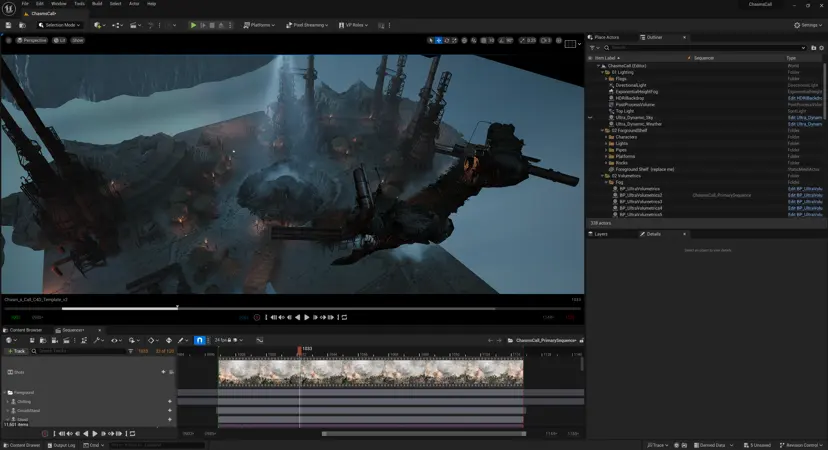Click the Perspective viewport button

(x=32, y=40)
